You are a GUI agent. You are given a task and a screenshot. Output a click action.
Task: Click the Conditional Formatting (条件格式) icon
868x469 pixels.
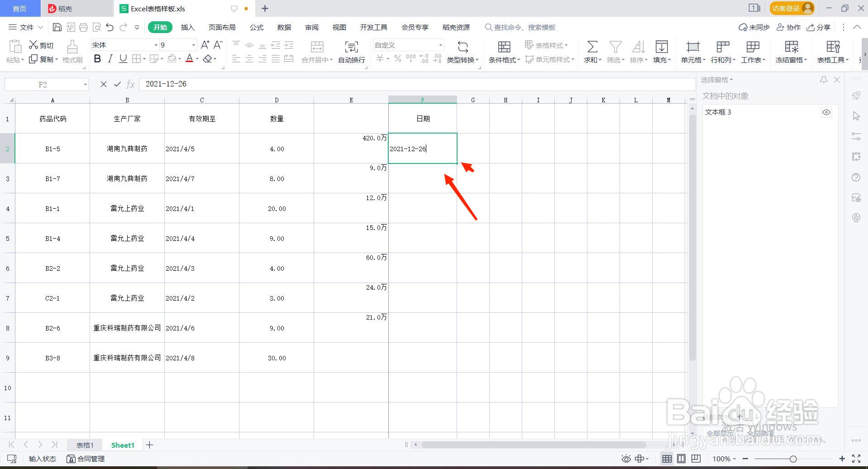(x=504, y=47)
